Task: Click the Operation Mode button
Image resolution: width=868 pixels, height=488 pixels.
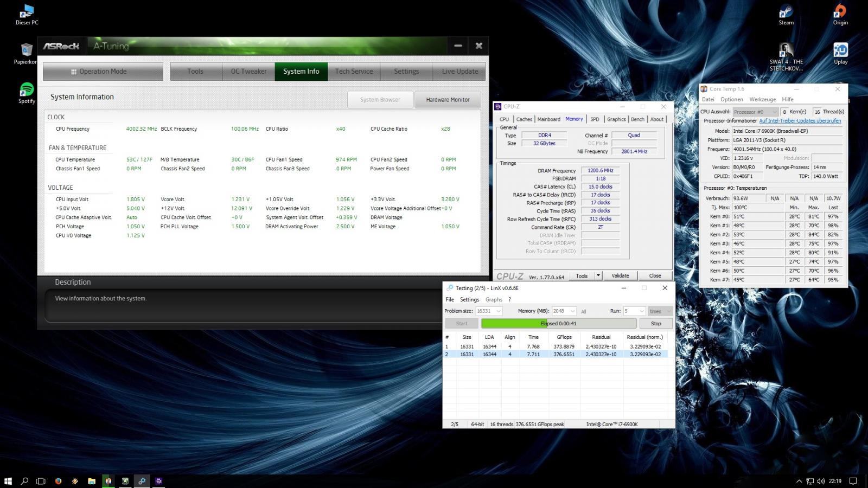Action: [103, 71]
